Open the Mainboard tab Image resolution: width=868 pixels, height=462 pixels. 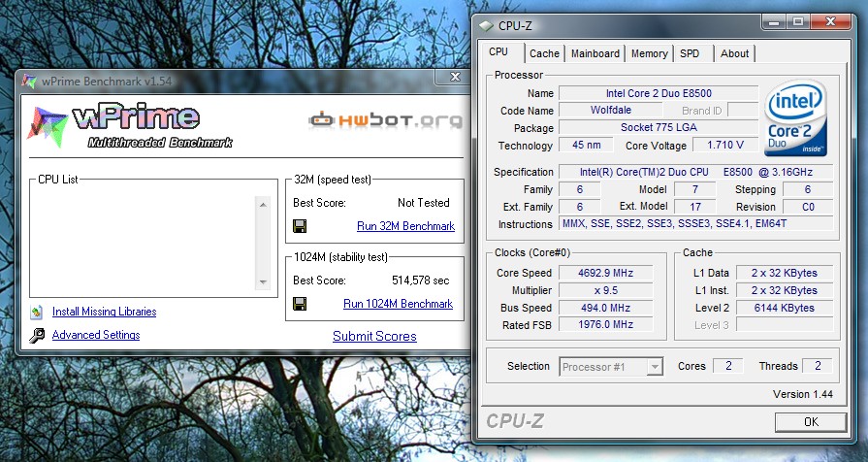click(x=595, y=53)
